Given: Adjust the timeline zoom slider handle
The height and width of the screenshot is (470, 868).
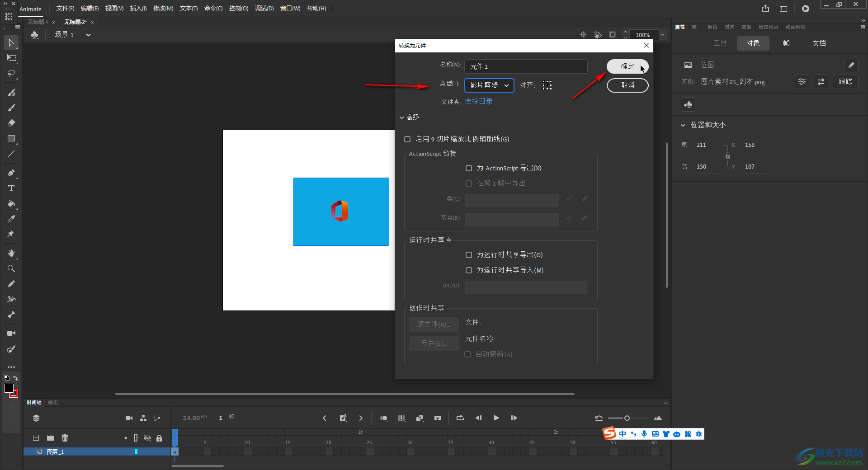Looking at the screenshot, I should [x=627, y=418].
